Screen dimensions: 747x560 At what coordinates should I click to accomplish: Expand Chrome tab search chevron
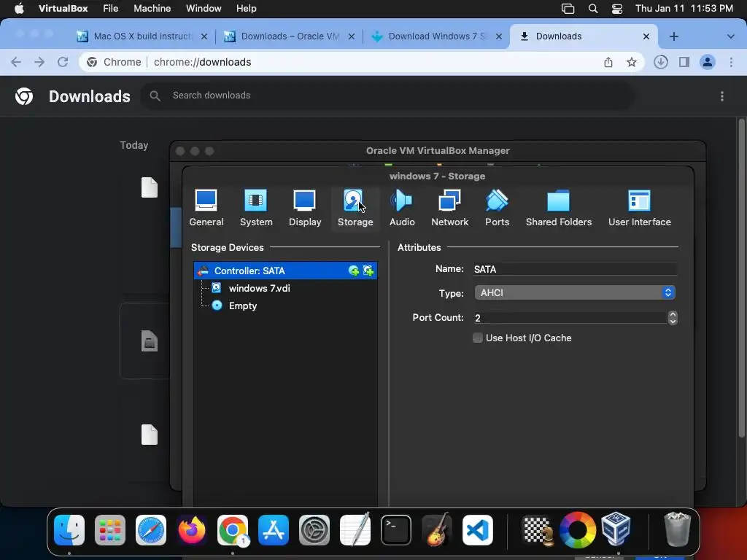coord(730,36)
